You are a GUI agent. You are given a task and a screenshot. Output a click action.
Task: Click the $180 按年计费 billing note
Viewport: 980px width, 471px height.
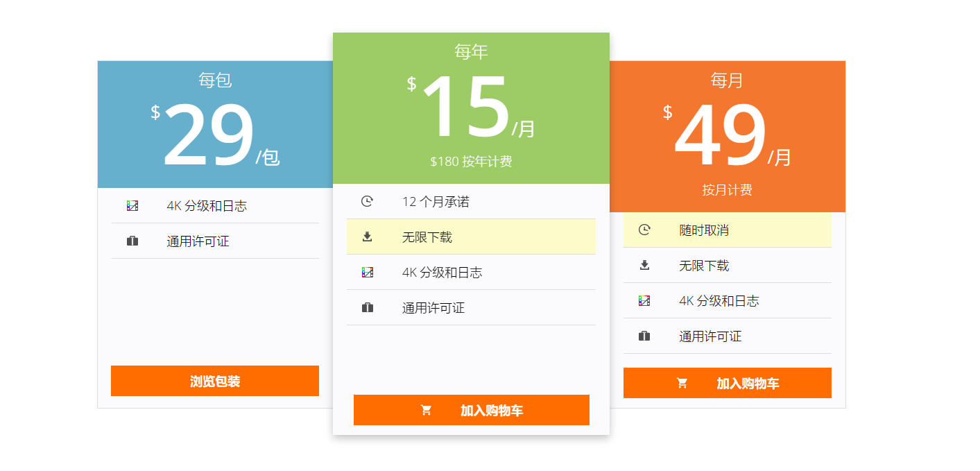click(x=471, y=162)
